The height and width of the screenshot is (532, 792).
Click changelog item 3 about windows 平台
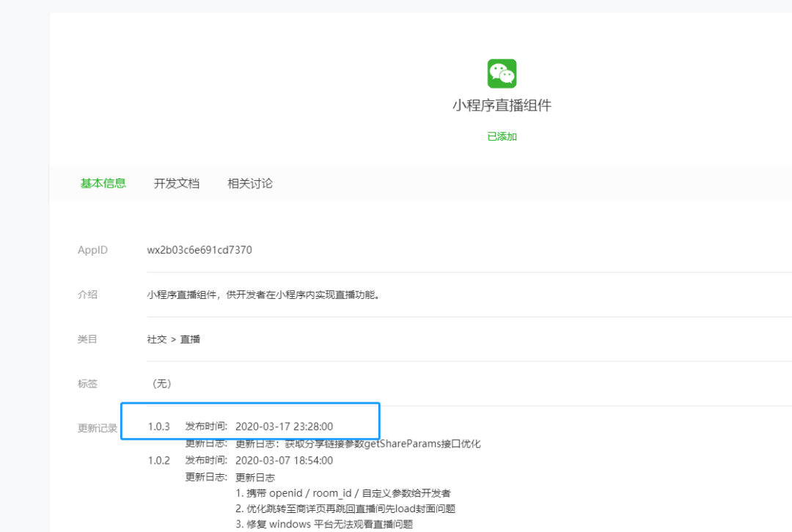click(x=324, y=524)
